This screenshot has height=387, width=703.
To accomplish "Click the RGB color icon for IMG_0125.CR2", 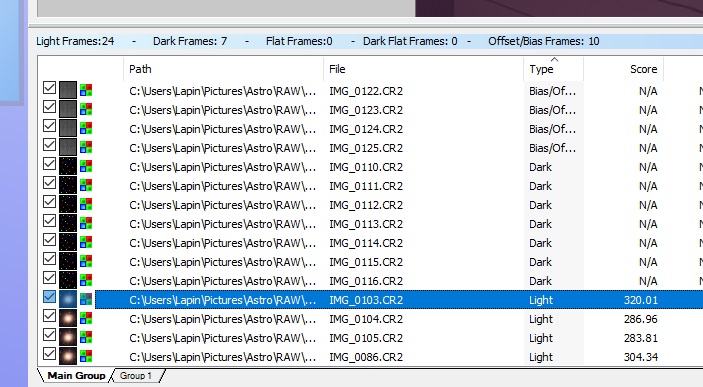I will click(x=86, y=147).
